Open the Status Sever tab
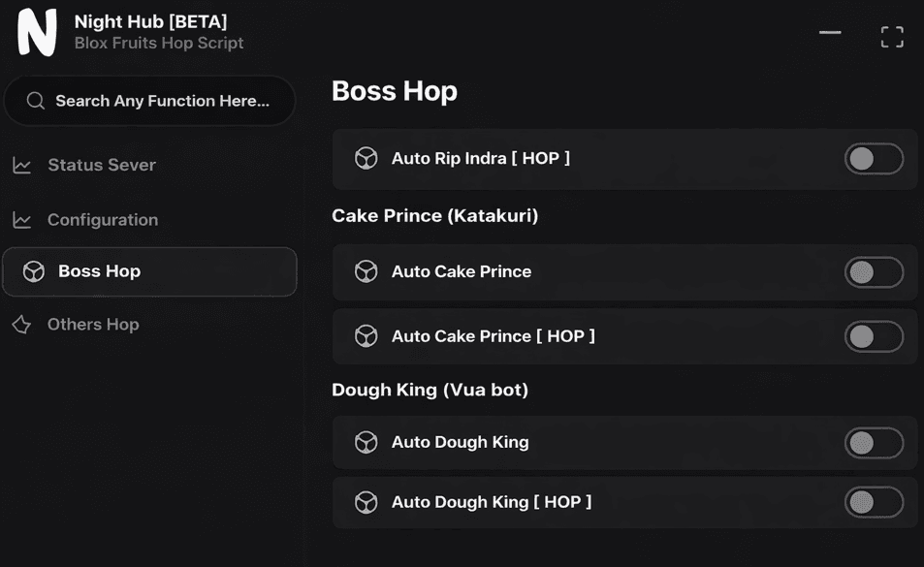Screen dimensions: 924x567 (102, 166)
